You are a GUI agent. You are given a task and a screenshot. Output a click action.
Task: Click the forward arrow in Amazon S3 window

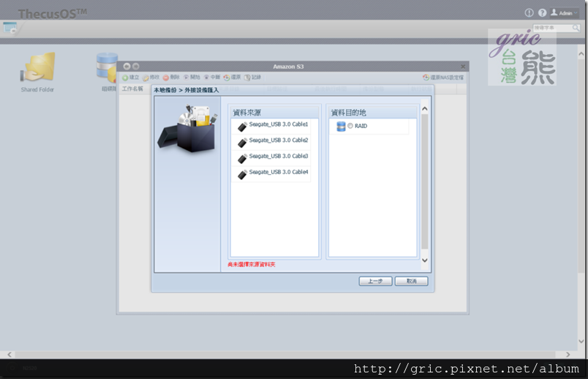pyautogui.click(x=136, y=67)
